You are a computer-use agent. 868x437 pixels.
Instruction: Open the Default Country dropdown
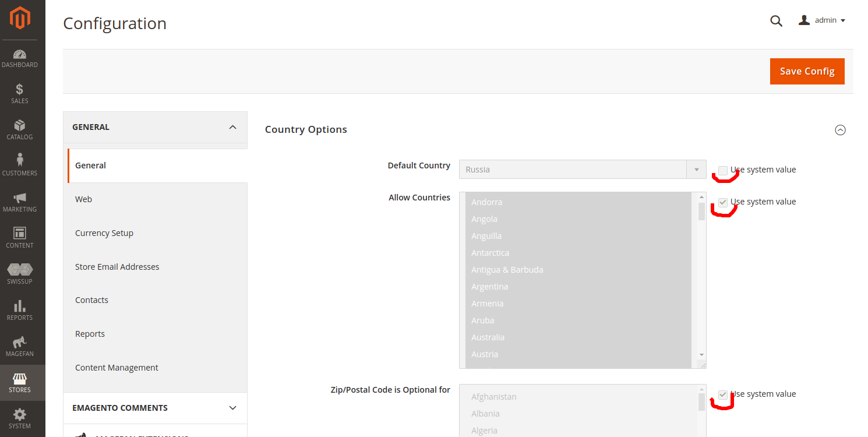click(x=583, y=170)
